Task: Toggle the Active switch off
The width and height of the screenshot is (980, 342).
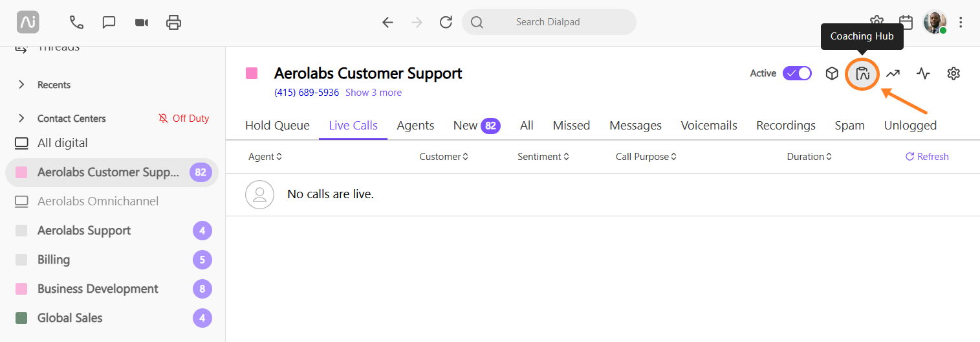Action: point(797,73)
